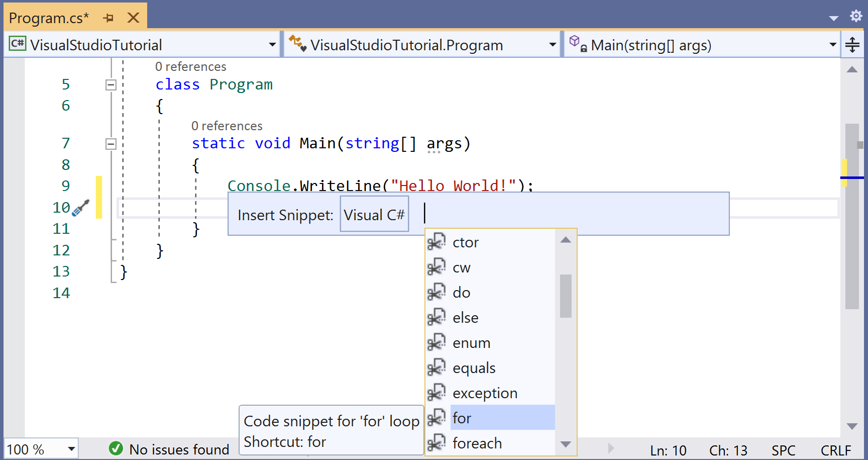Pin the Program.cs tab

point(108,18)
